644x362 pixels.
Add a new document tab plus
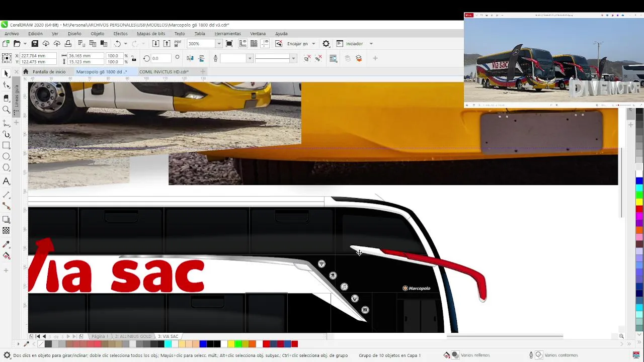203,72
